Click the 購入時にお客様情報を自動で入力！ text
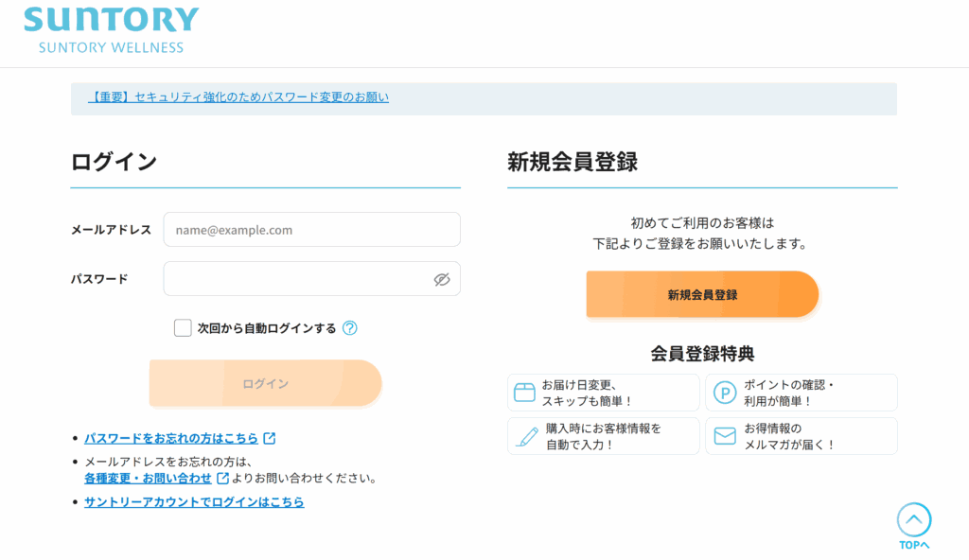Screen dimensions: 969x560 [603, 436]
